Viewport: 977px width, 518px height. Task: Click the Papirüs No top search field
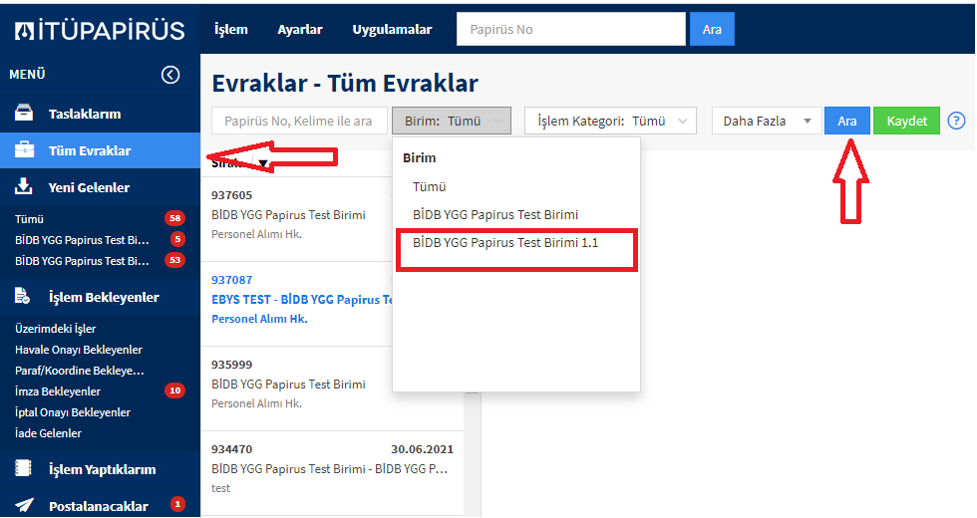[x=571, y=29]
